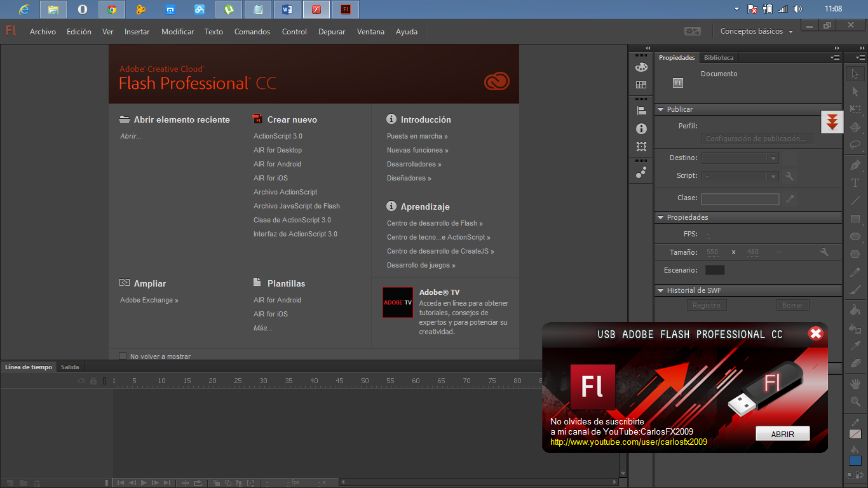
Task: Open the Info panel icon
Action: 641,128
